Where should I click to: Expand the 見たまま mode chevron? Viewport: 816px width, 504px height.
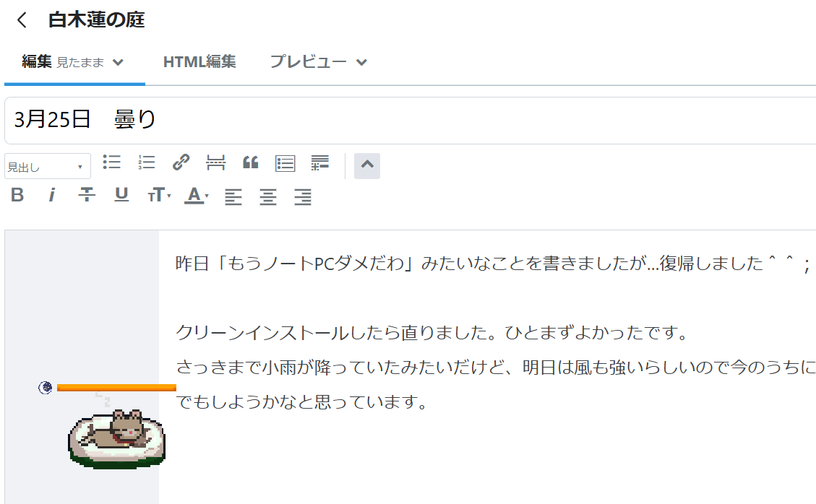pos(118,63)
